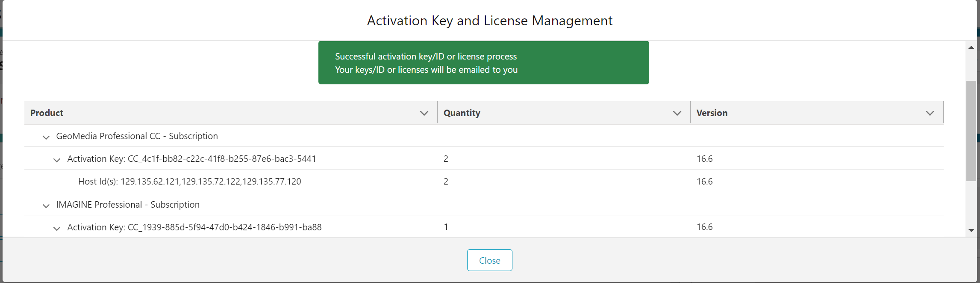Viewport: 980px width, 283px height.
Task: Open the Quantity column dropdown
Action: click(677, 113)
